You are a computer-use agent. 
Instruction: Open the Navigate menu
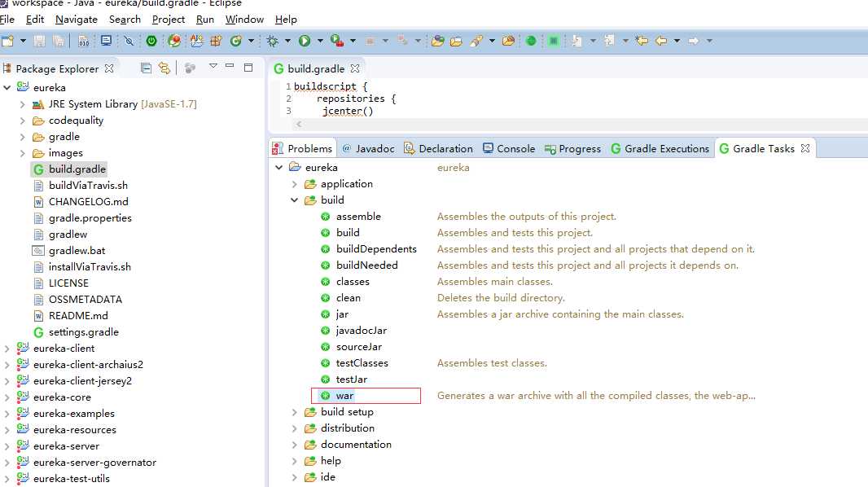(77, 20)
